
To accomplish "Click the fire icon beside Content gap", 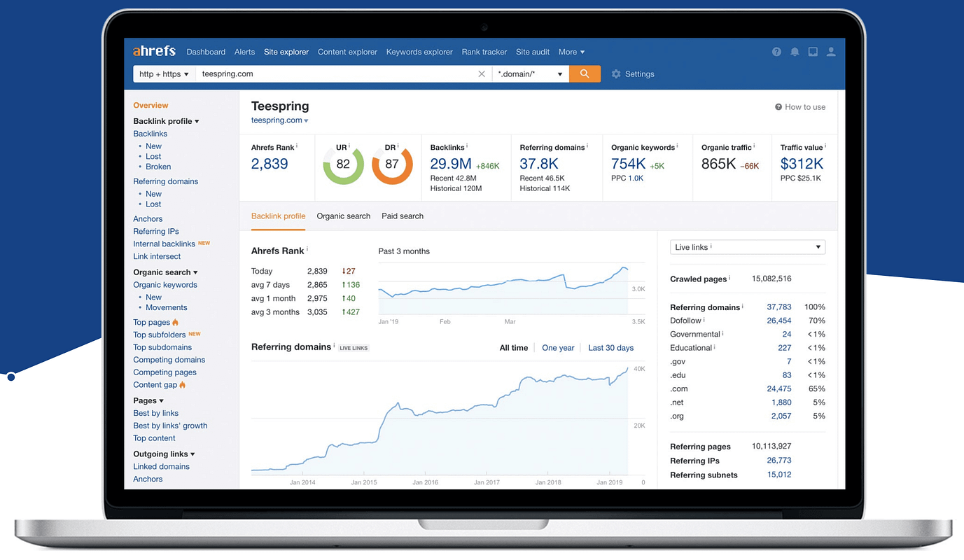I will [182, 385].
